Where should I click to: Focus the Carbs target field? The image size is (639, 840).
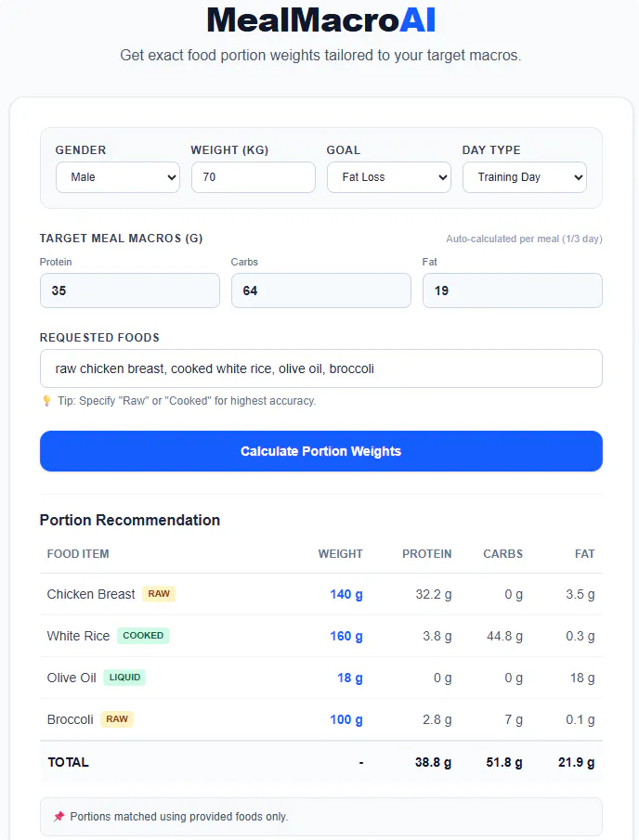321,291
